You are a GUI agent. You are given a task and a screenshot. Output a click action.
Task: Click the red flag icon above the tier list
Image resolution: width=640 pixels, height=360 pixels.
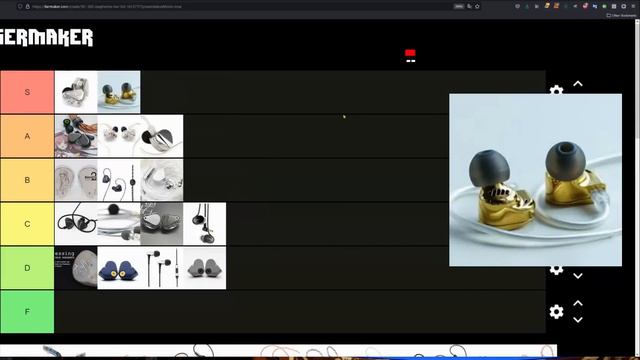[410, 53]
